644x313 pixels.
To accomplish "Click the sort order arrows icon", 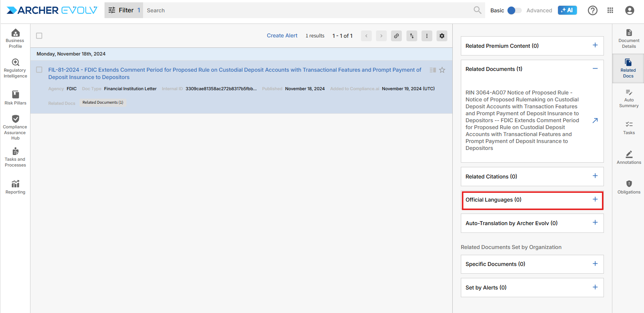I will pyautogui.click(x=411, y=36).
